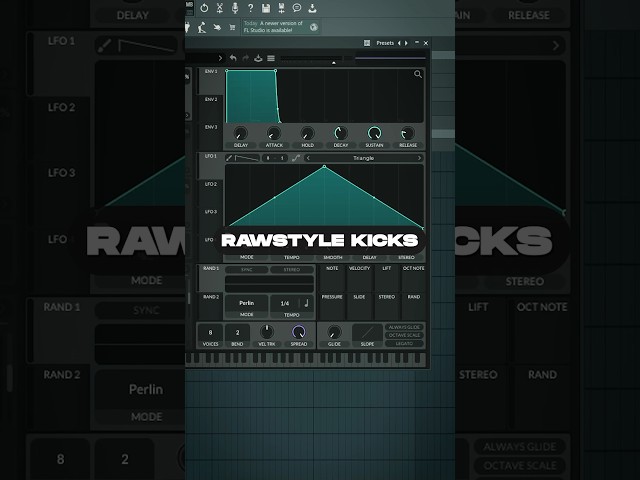This screenshot has height=480, width=640.
Task: Click the download tray icon in top toolbar
Action: tap(312, 8)
